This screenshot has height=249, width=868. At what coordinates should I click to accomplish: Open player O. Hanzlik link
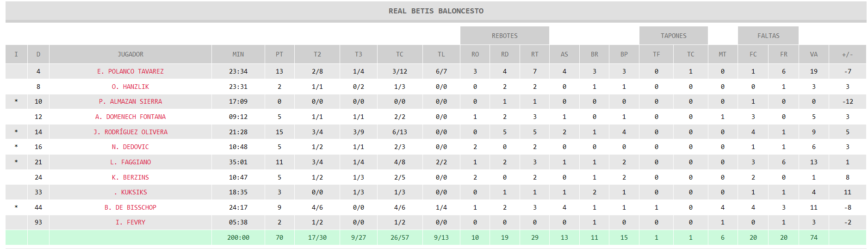(130, 87)
